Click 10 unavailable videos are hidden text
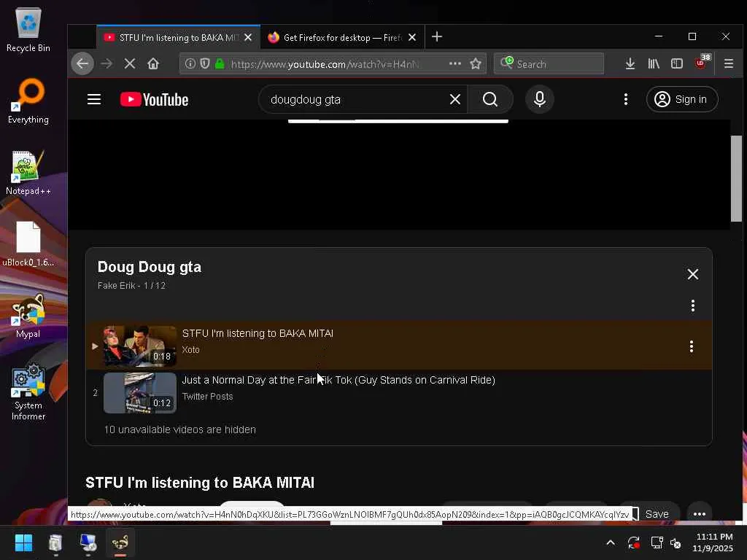This screenshot has width=747, height=560. pyautogui.click(x=179, y=429)
